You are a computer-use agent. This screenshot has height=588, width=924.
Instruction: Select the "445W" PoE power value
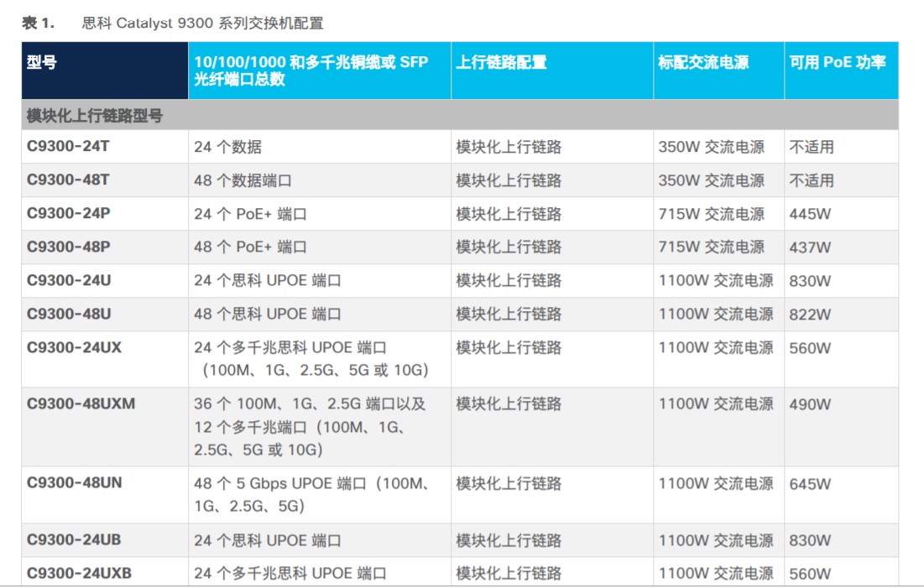click(x=810, y=214)
